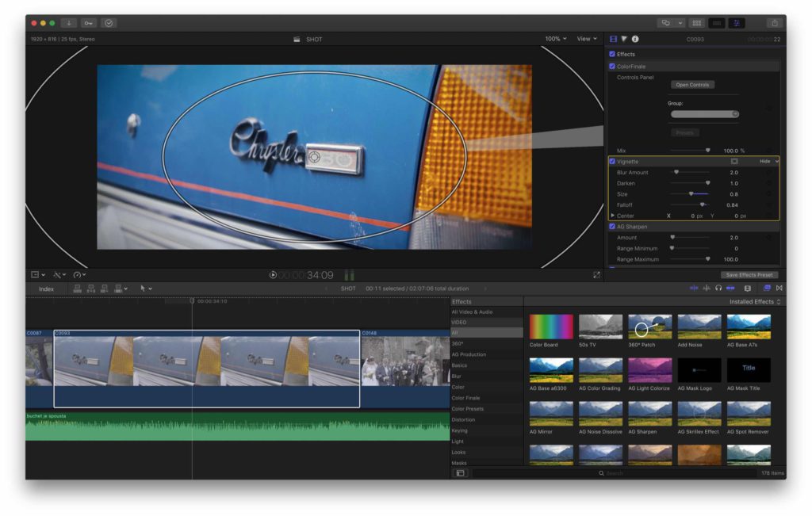
Task: Disable the Vignette effect checkbox
Action: [612, 162]
